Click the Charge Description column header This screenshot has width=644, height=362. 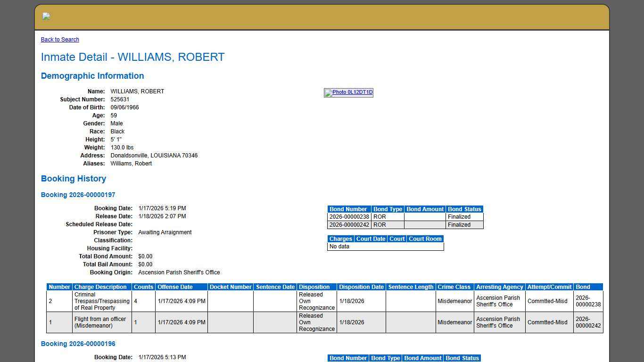[x=102, y=287]
